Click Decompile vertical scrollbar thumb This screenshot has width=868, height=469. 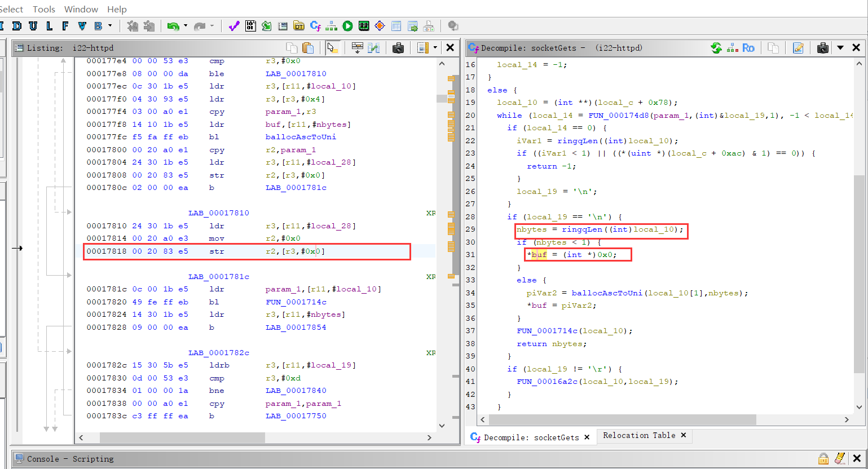pos(859,274)
